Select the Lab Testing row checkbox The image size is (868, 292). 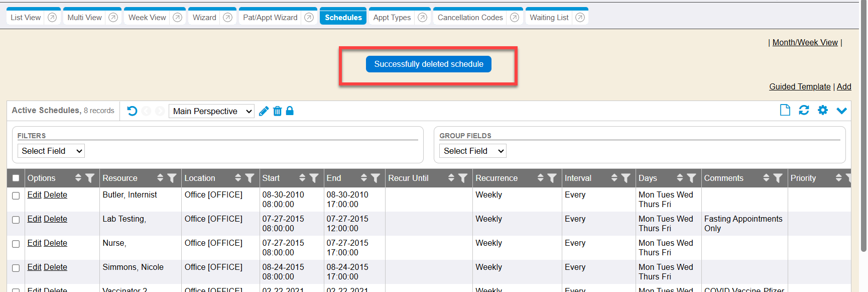point(16,220)
